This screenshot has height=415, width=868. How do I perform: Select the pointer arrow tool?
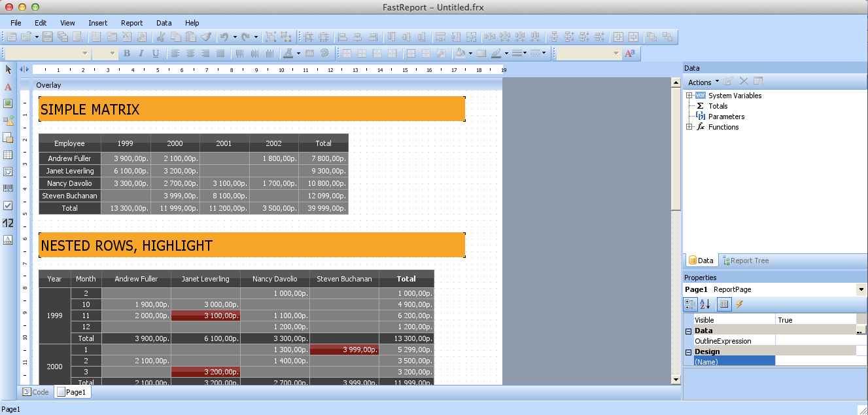coord(9,69)
